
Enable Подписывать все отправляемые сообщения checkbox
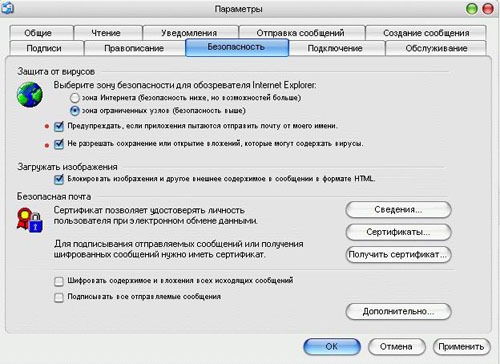(x=59, y=297)
